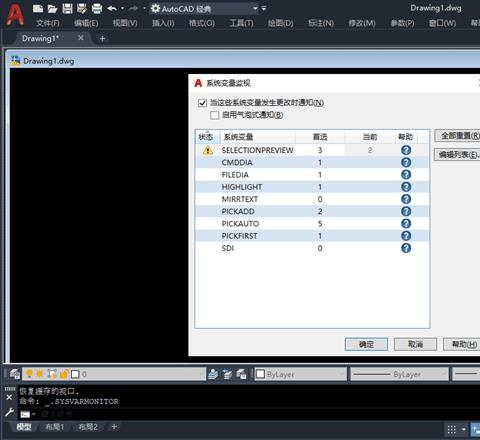This screenshot has height=440, width=480.
Task: Open help for CMDDIA variable
Action: 406,162
